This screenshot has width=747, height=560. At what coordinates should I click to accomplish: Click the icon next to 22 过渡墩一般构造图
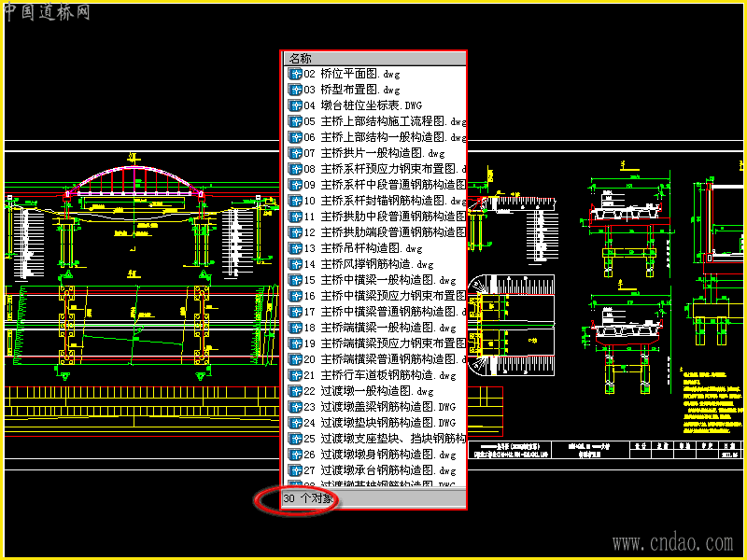295,391
